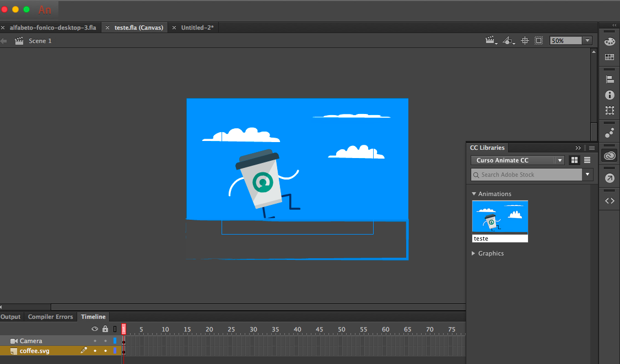Open the Curso Animate CC library dropdown

point(517,160)
